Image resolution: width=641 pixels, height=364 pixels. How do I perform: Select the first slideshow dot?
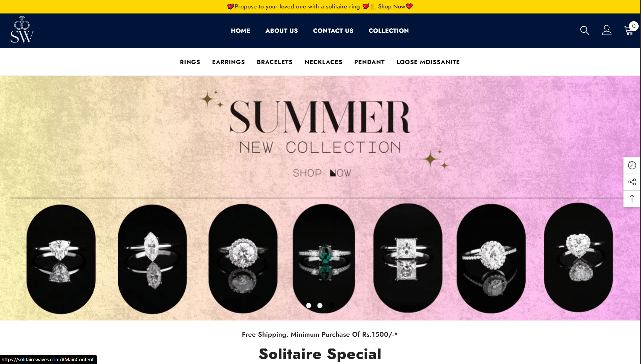(x=309, y=305)
